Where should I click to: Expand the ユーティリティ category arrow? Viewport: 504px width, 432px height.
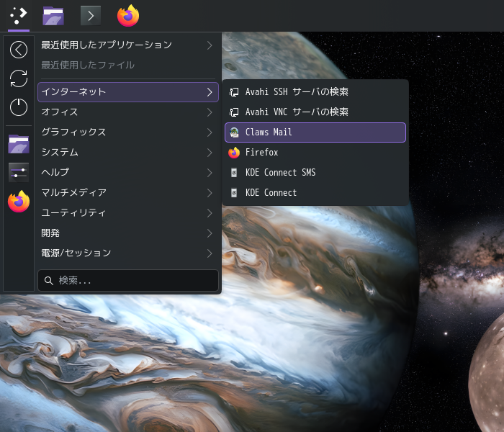210,213
